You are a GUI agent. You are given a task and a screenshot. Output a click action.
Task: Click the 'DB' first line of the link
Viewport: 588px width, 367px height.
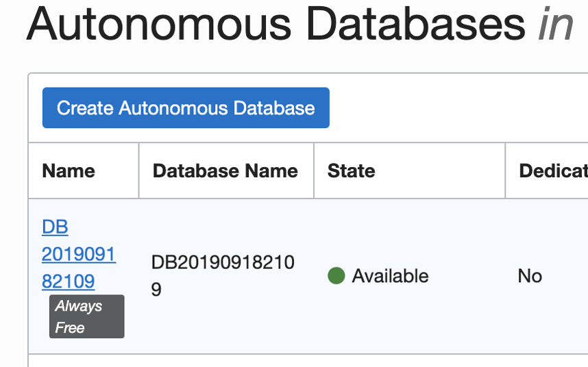coord(55,227)
